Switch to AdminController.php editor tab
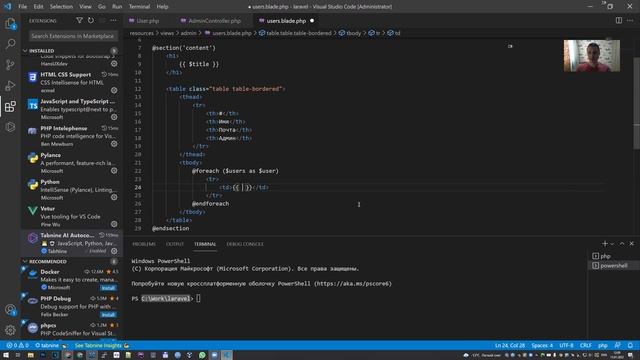Screen dimensions: 640x360 point(215,20)
